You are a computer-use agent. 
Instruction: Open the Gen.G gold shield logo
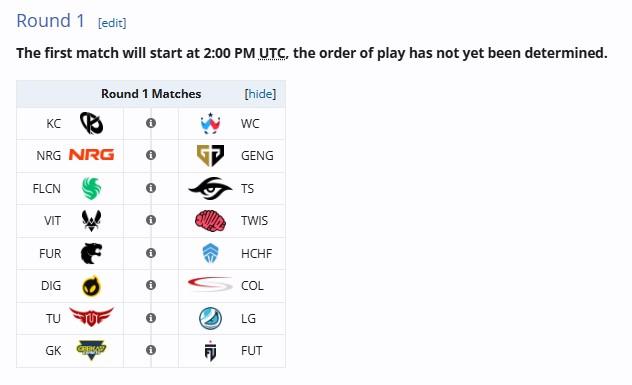[x=210, y=155]
